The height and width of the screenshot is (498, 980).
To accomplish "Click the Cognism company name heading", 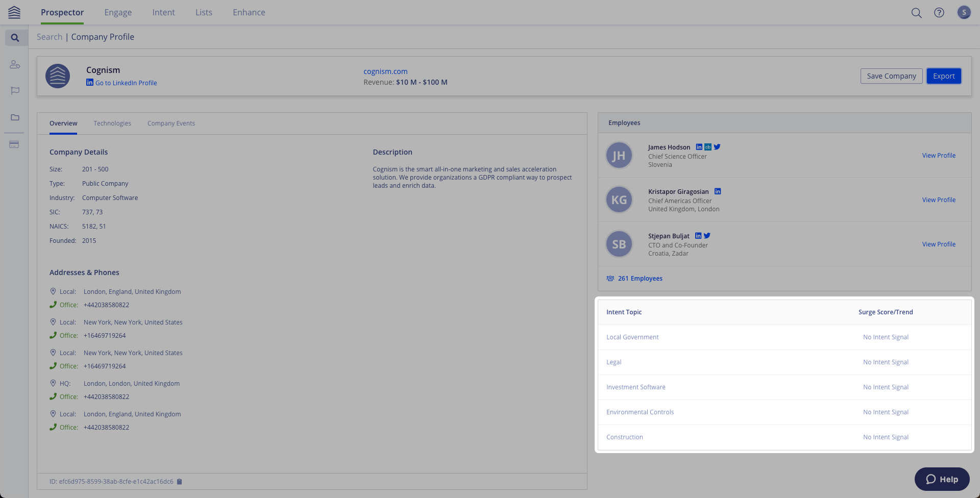I will click(103, 70).
